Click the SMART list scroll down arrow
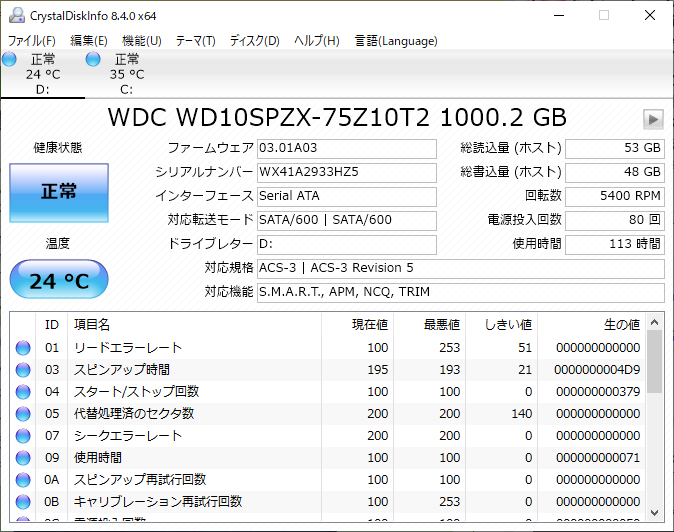The width and height of the screenshot is (674, 532). click(655, 513)
